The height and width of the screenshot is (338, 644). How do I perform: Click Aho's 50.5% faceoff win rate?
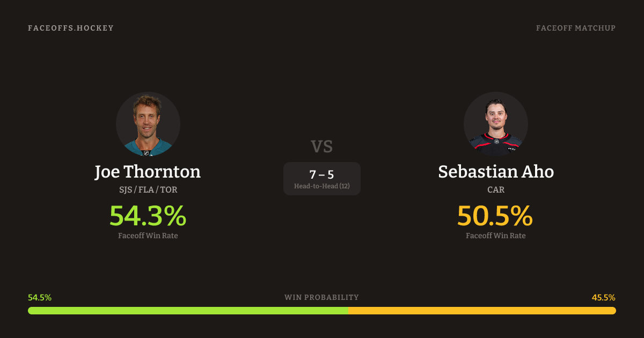pos(495,216)
